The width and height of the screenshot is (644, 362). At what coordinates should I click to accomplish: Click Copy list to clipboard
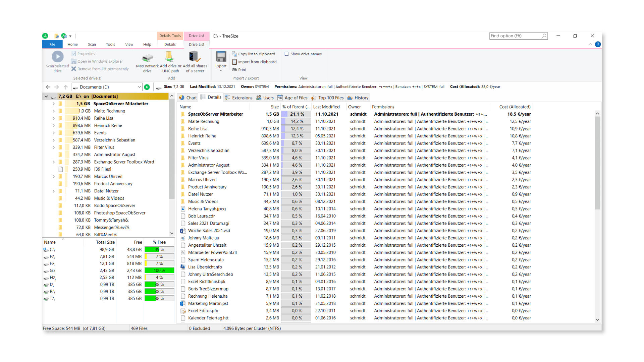click(x=256, y=54)
